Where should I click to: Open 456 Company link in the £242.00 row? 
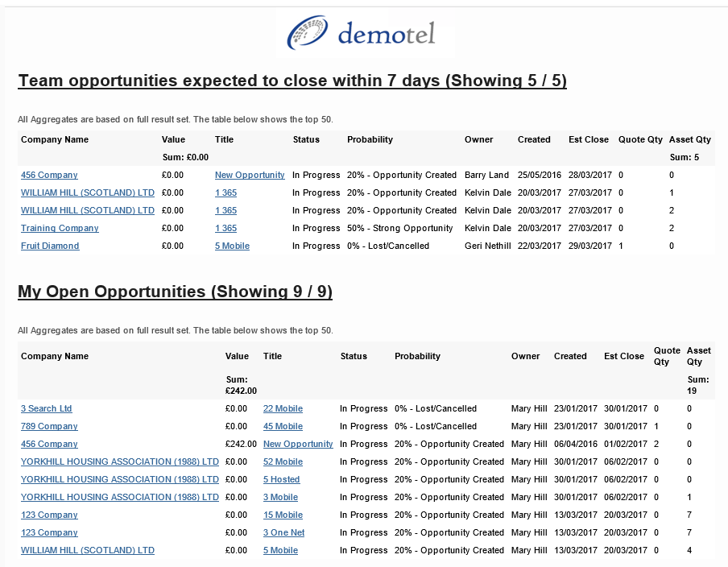(49, 444)
